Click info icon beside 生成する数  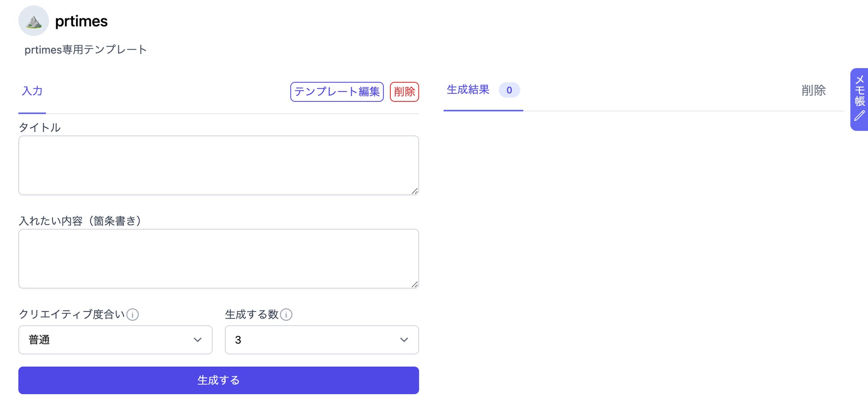[286, 315]
